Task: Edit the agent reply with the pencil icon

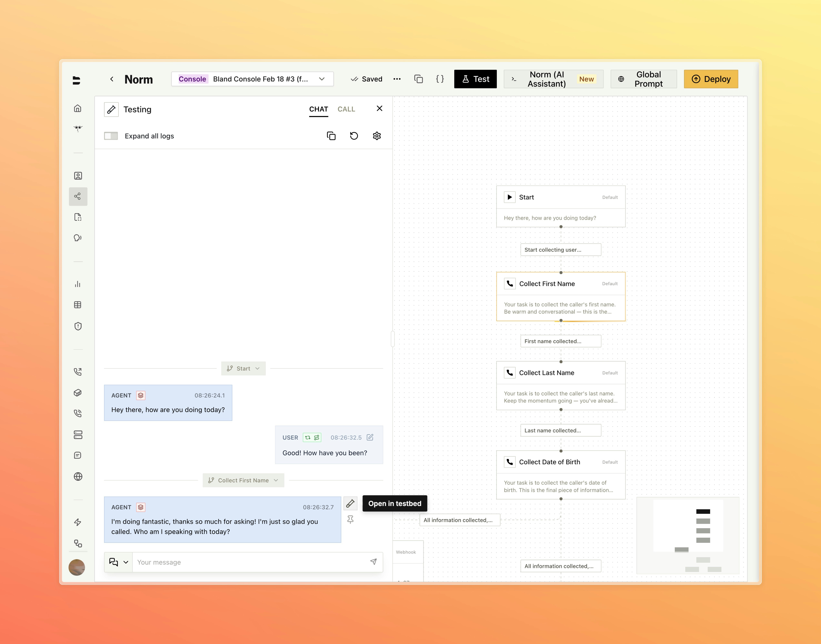Action: tap(350, 503)
